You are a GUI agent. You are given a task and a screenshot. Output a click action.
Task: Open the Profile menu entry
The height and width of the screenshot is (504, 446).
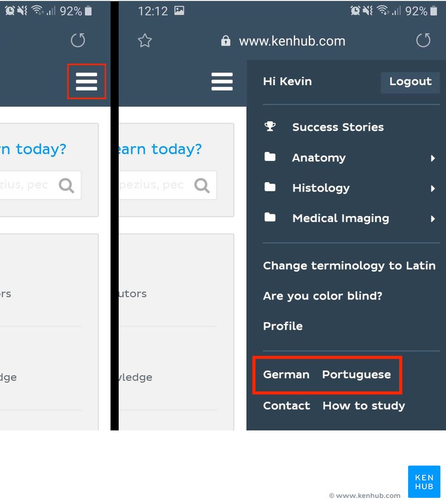click(283, 326)
